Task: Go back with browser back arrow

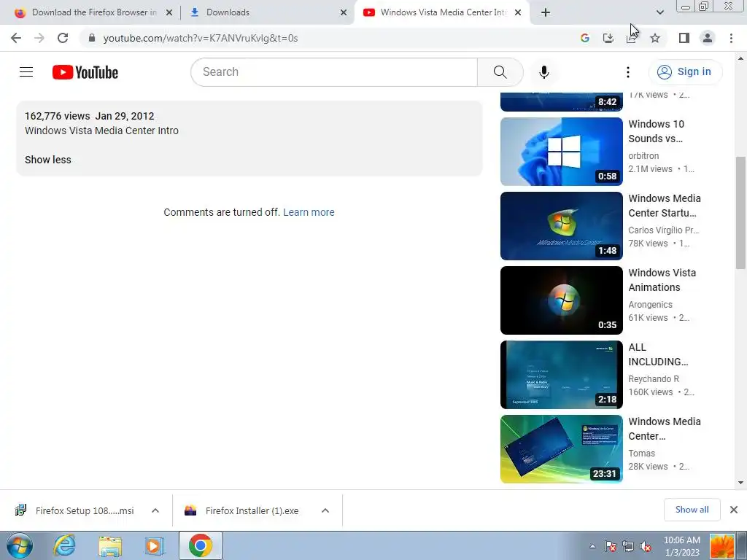Action: pos(16,38)
